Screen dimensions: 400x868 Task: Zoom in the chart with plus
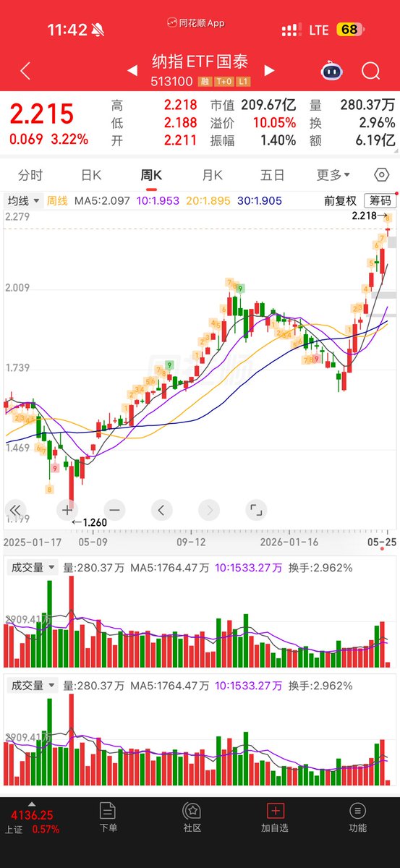69,510
